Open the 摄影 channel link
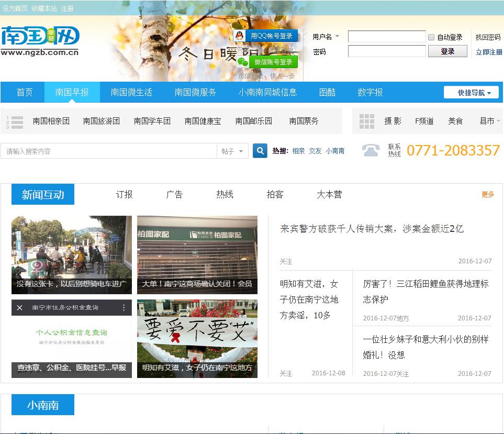This screenshot has height=434, width=504. pyautogui.click(x=393, y=121)
